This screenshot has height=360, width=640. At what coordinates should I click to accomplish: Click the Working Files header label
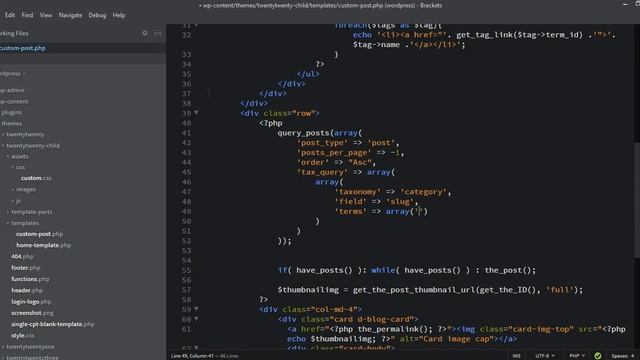click(14, 33)
